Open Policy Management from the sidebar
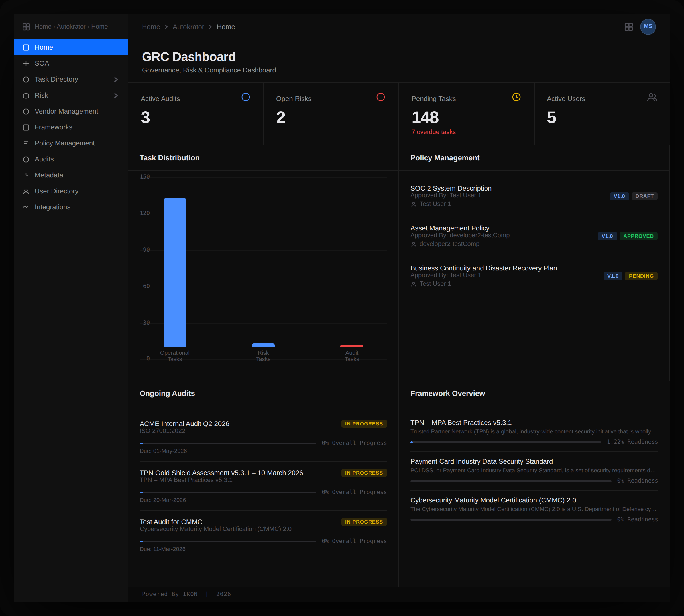The width and height of the screenshot is (684, 616). [65, 143]
